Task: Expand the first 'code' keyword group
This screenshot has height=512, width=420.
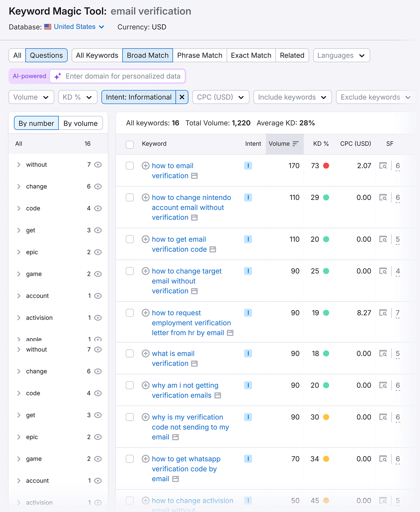Action: 19,208
